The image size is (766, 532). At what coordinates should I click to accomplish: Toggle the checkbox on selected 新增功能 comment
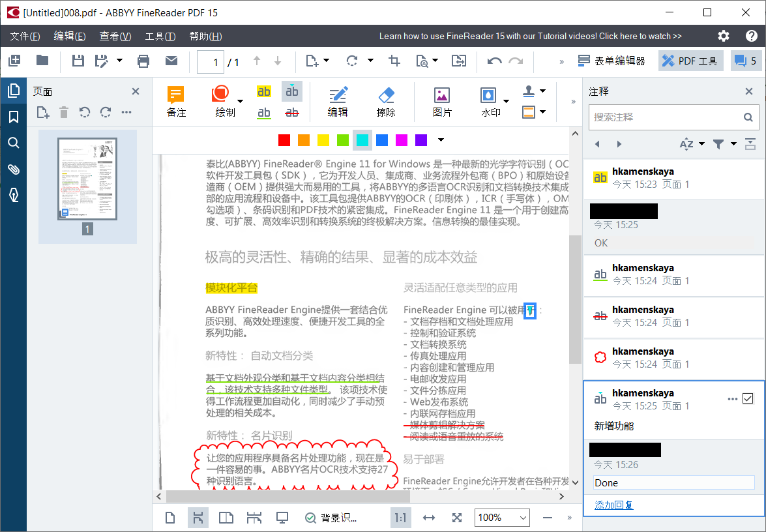click(x=748, y=398)
